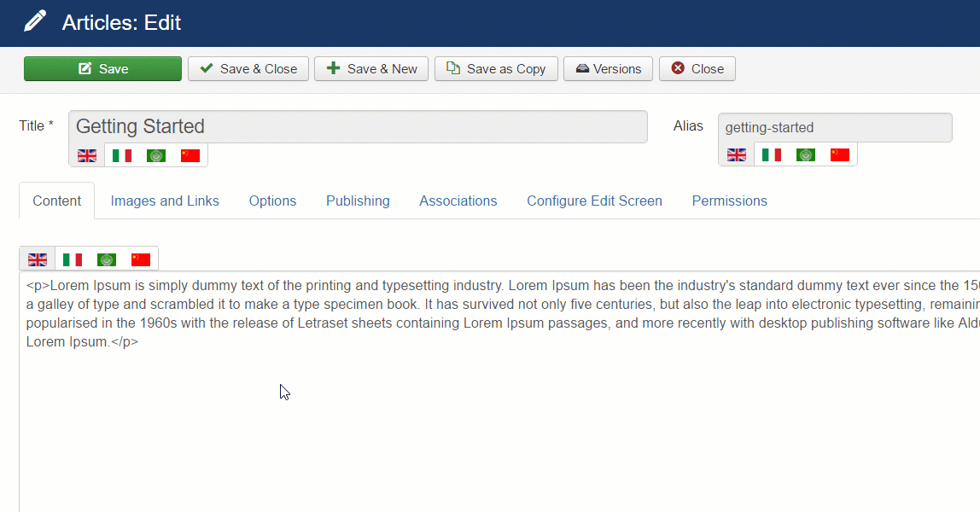Choose the Chinese flag under the Title field
Screen dimensions: 980x512
tap(190, 155)
